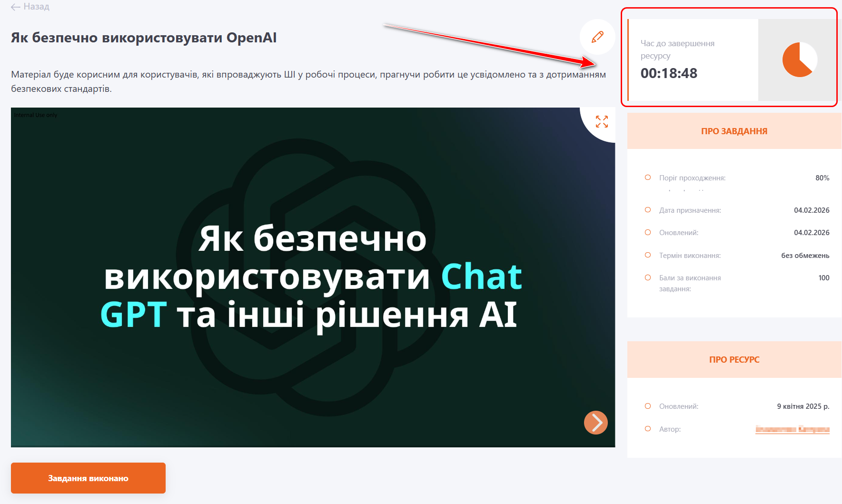
Task: Select the ПРО РЕСУРС section header
Action: tap(734, 360)
